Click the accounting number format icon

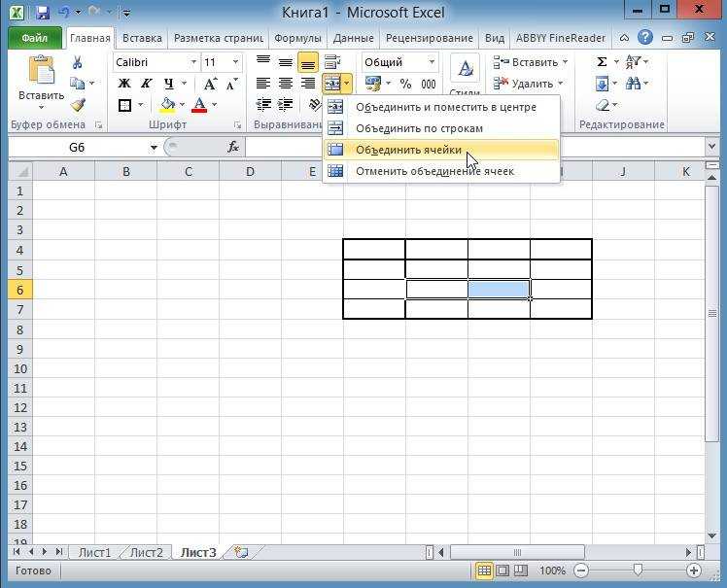tap(373, 84)
